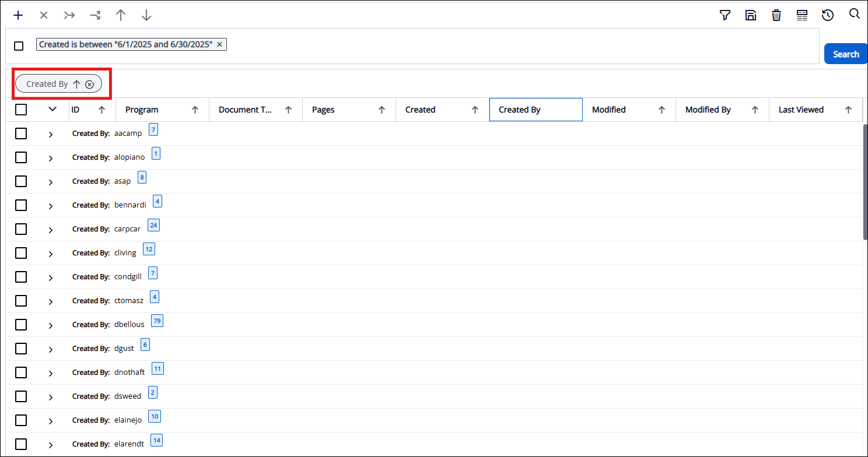The width and height of the screenshot is (868, 457).
Task: Click sort arrow on Last Viewed column
Action: pyautogui.click(x=849, y=110)
